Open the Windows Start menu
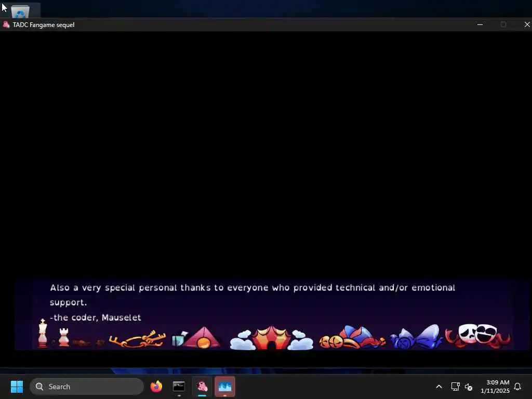532x399 pixels. (x=17, y=387)
